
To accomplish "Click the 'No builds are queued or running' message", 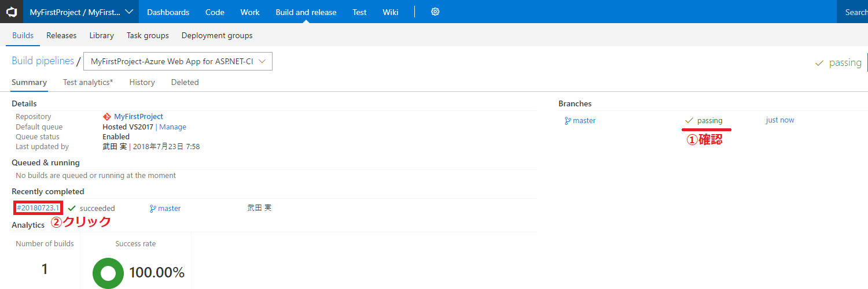I will [96, 175].
